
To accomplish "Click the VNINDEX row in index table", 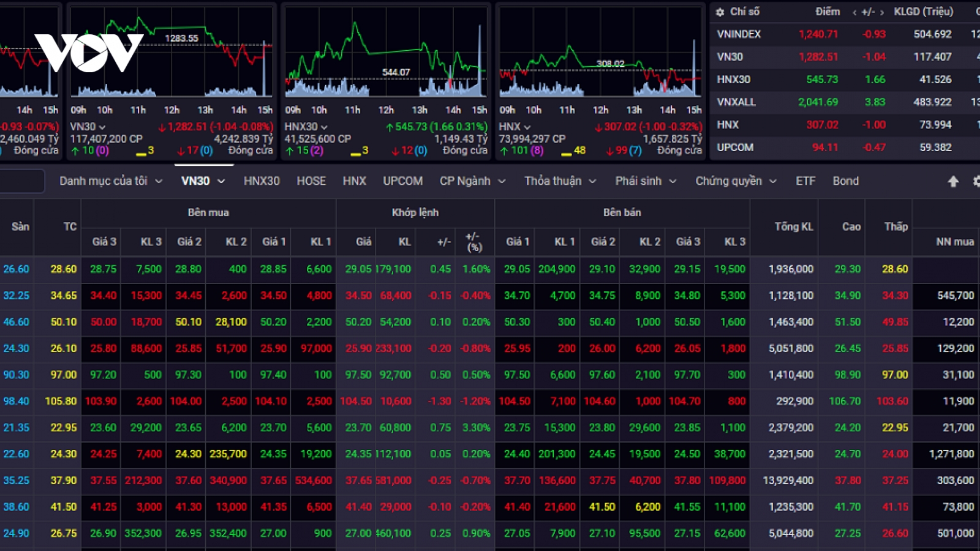I will [x=845, y=34].
